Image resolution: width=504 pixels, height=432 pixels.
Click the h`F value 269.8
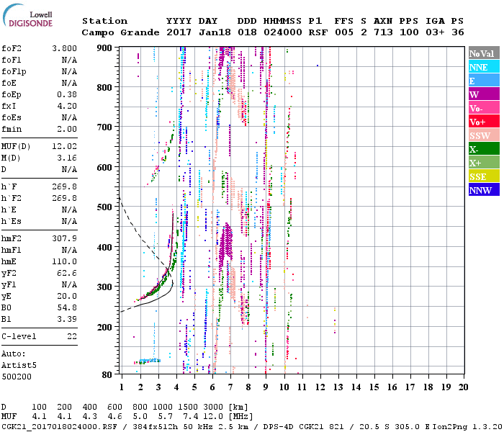pyautogui.click(x=64, y=186)
